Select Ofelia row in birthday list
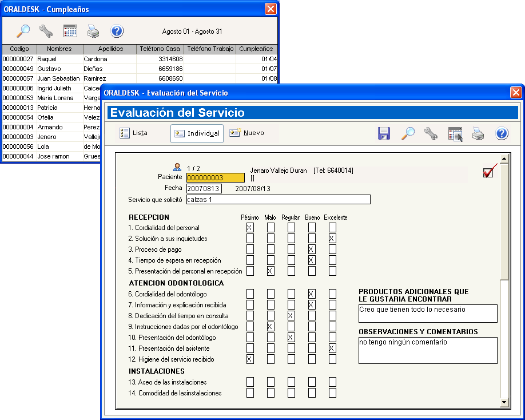 pyautogui.click(x=51, y=117)
